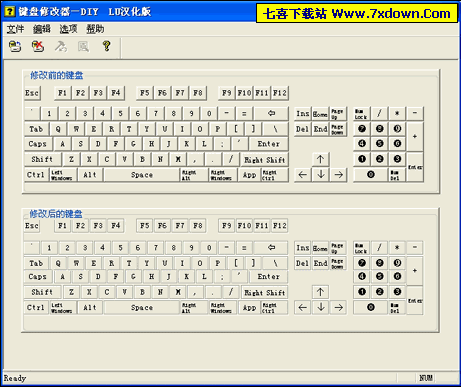Viewport: 461px width, 387px height.
Task: Select Caps key on 修改后的键盘
Action: (x=38, y=277)
